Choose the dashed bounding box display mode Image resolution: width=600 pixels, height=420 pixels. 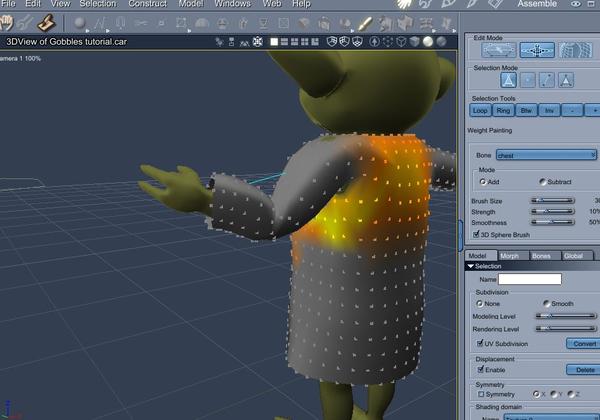click(x=388, y=41)
